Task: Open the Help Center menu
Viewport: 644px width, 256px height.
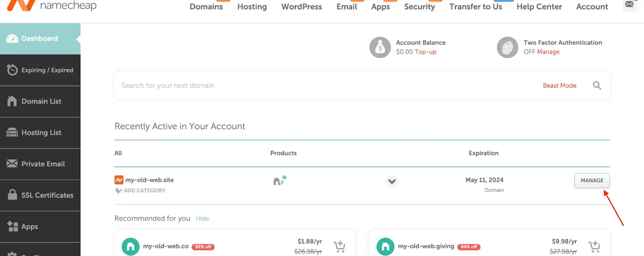Action: click(x=539, y=6)
